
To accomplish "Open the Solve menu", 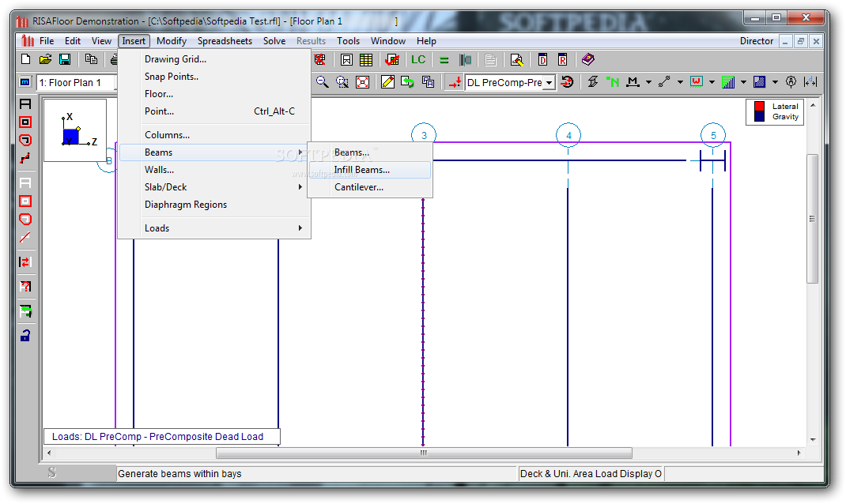I will coord(274,41).
